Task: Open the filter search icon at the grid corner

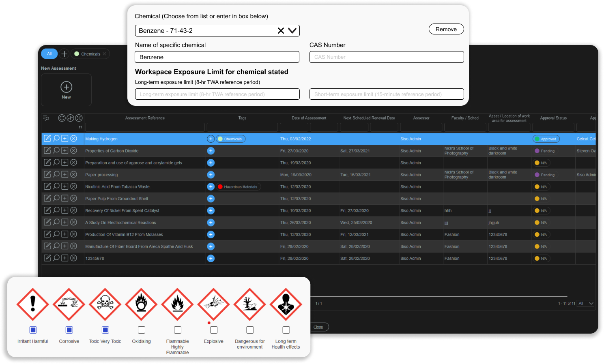Action: (x=46, y=118)
